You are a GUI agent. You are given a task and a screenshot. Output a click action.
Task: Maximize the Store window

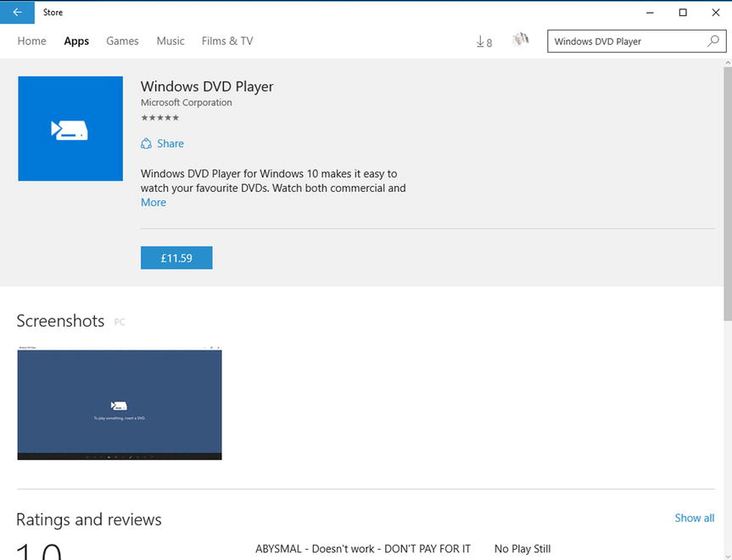[683, 13]
